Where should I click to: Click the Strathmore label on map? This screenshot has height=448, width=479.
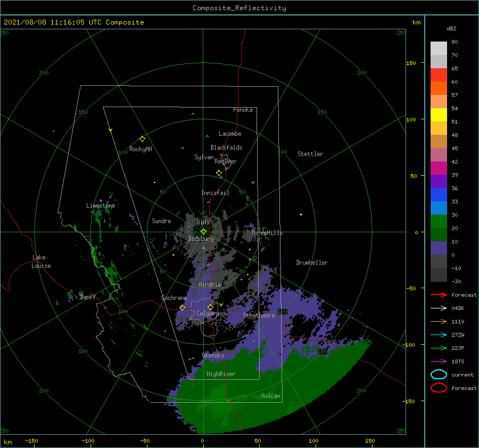pyautogui.click(x=259, y=315)
